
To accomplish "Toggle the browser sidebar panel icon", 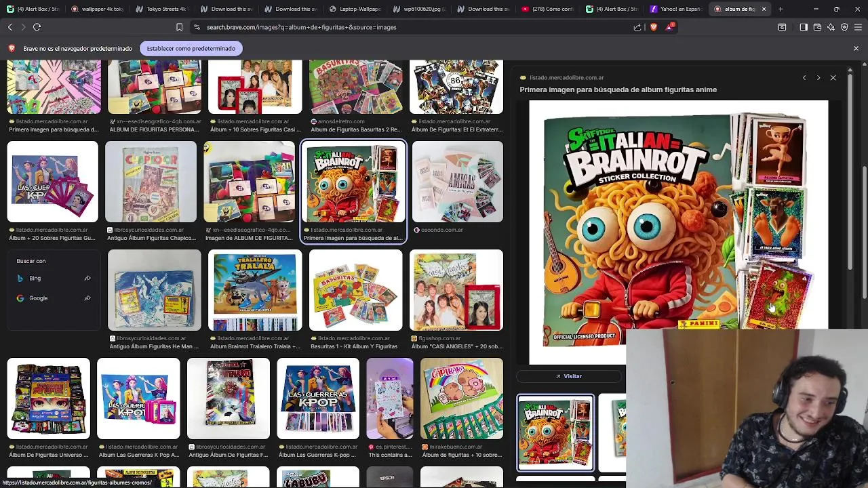I will (804, 27).
